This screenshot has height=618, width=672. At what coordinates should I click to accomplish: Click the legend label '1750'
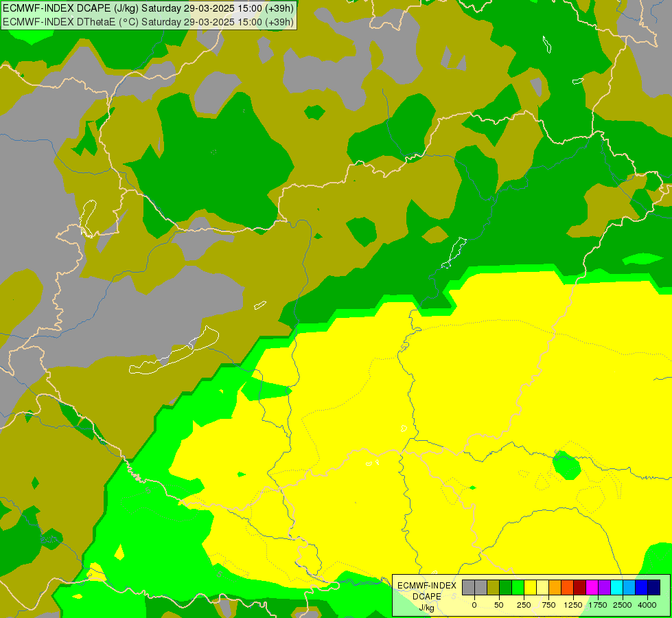tap(598, 605)
